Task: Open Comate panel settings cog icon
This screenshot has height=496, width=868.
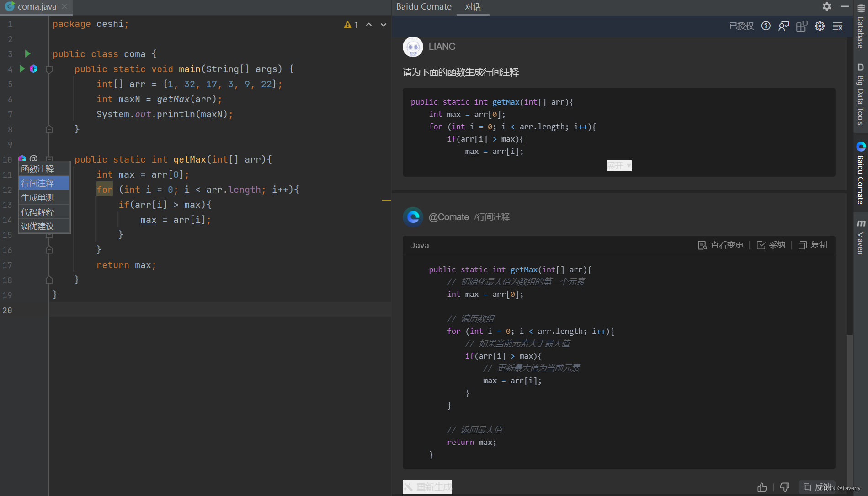Action: pos(820,26)
